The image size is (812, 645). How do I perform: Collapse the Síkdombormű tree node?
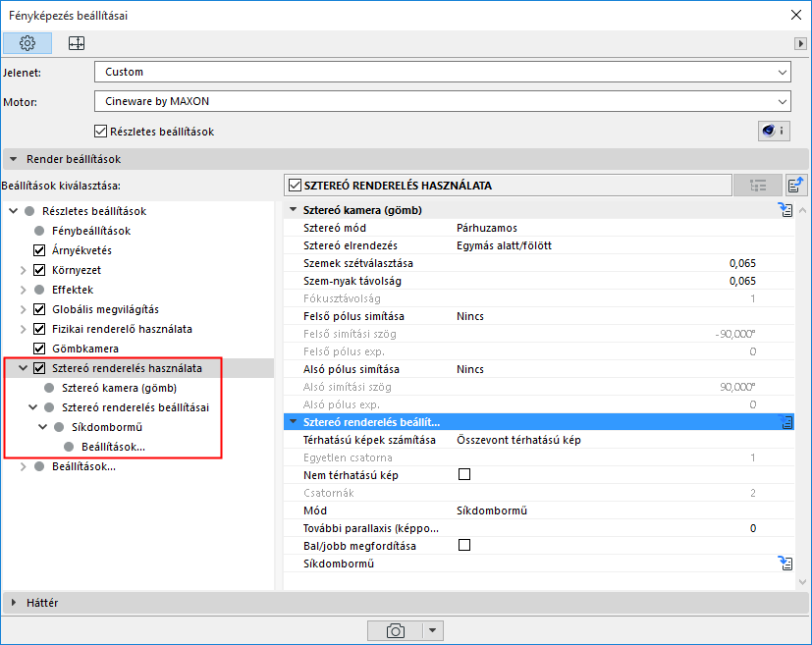pos(43,427)
